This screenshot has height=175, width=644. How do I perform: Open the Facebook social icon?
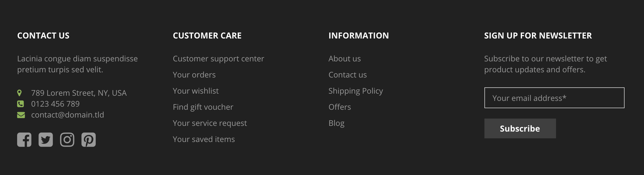pos(24,140)
